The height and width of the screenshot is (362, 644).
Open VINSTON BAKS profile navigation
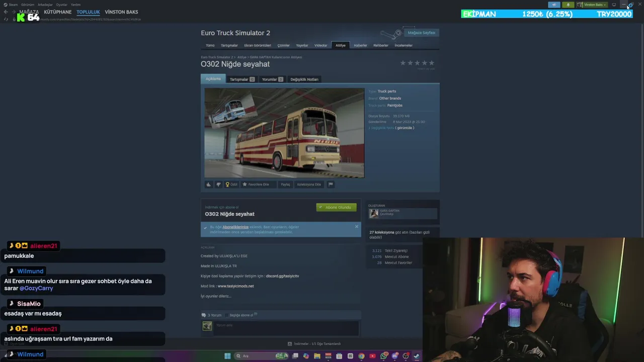tap(121, 12)
